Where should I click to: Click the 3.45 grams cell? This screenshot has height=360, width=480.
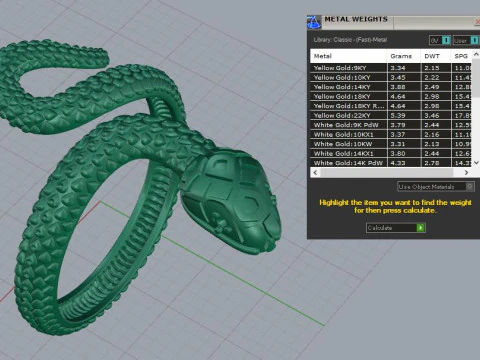click(404, 77)
